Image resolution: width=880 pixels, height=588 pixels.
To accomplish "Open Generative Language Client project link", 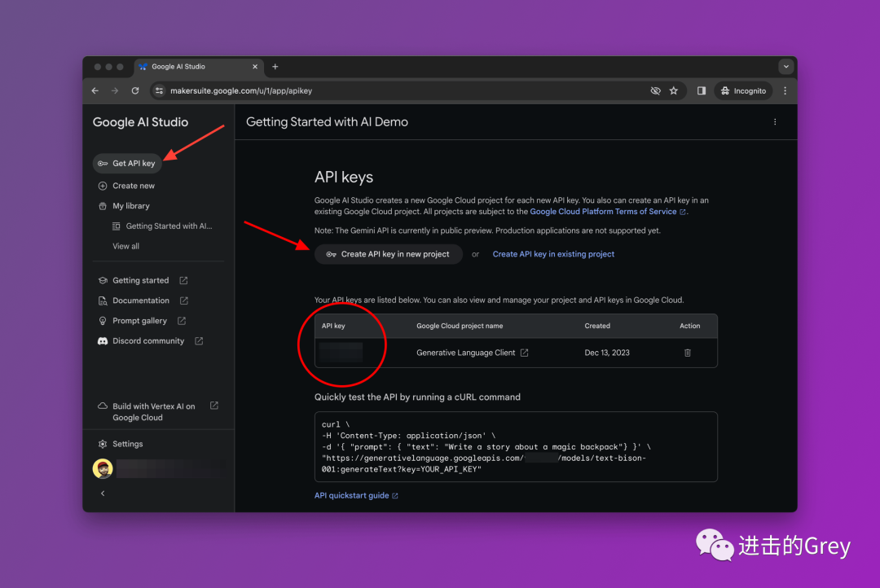I will click(x=472, y=353).
